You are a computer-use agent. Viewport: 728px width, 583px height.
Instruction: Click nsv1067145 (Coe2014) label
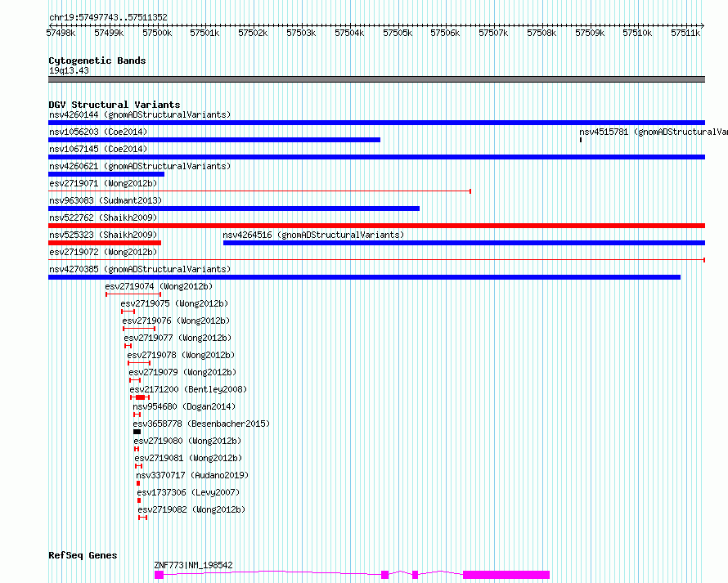click(x=98, y=149)
